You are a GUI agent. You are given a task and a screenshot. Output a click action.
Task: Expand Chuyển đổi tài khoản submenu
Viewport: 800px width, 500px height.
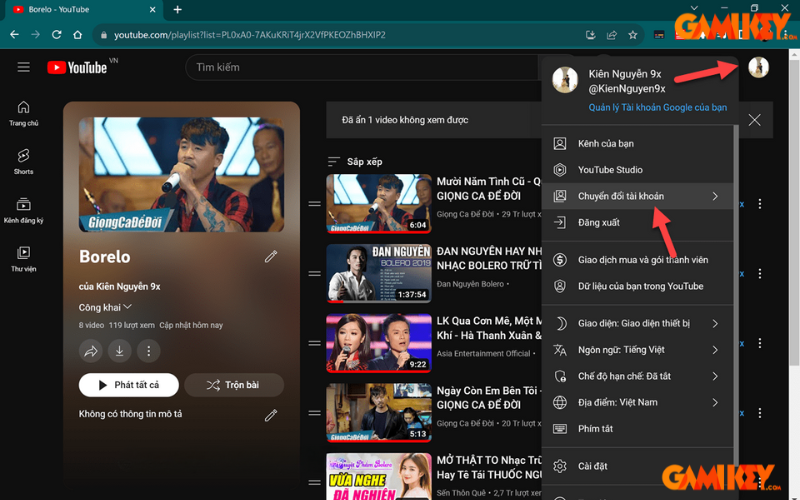[x=637, y=196]
